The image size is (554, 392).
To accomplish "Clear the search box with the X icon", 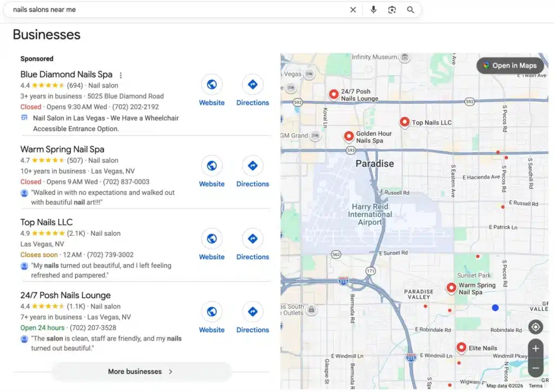I will [353, 9].
